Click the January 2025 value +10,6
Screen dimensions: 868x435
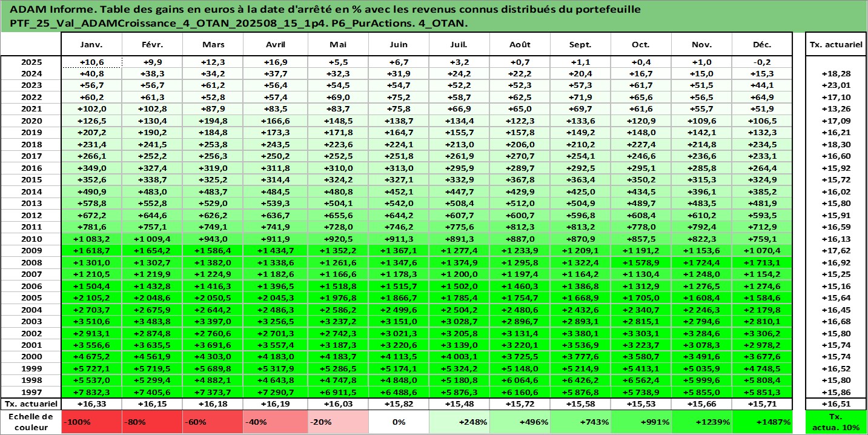pyautogui.click(x=92, y=62)
